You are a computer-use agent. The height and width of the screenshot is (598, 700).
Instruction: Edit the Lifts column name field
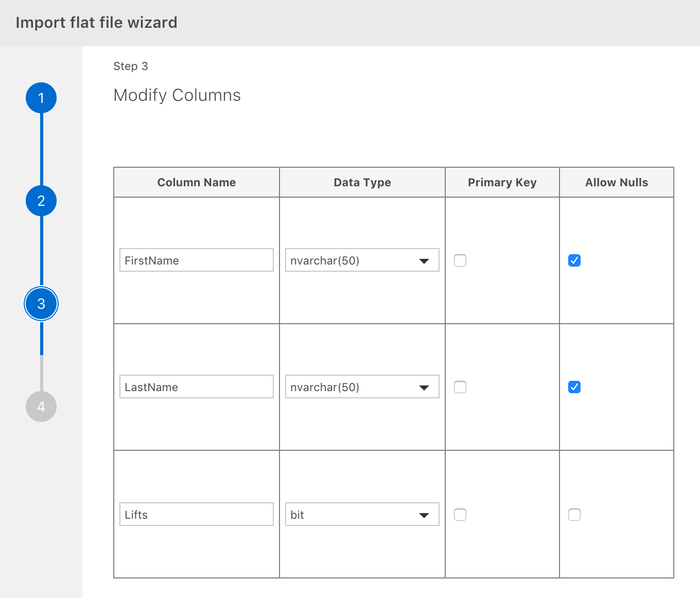pyautogui.click(x=196, y=514)
